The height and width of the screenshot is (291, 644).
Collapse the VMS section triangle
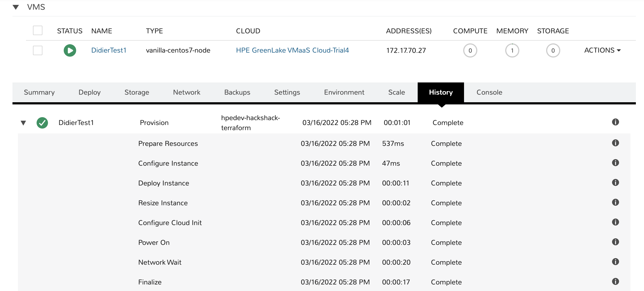tap(16, 7)
